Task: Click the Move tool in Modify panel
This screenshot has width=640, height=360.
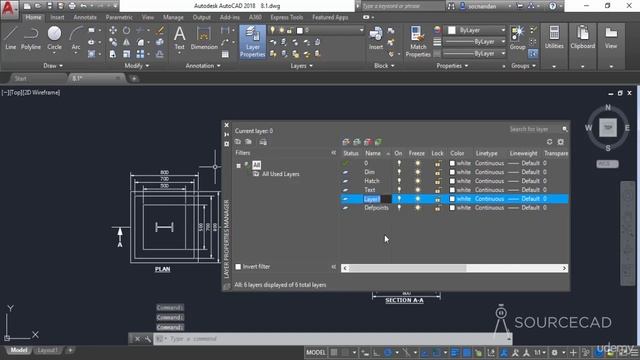Action: click(x=113, y=31)
